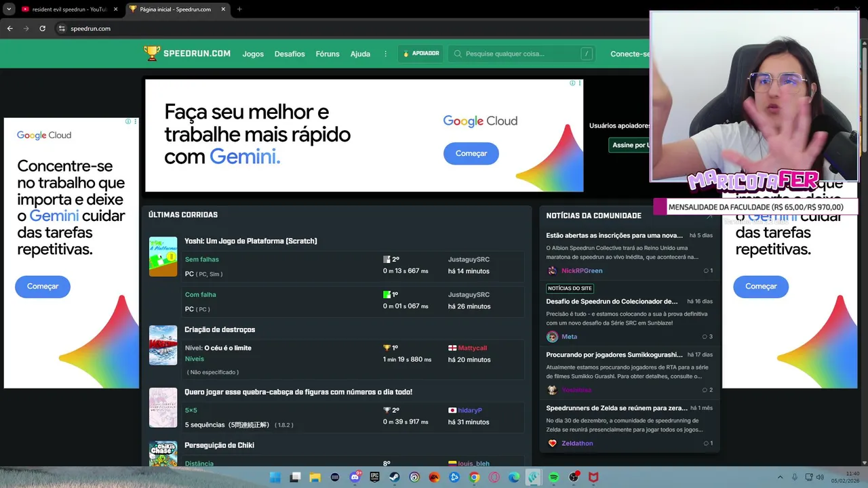Launch Epic Games from the taskbar
The width and height of the screenshot is (868, 488).
click(374, 477)
